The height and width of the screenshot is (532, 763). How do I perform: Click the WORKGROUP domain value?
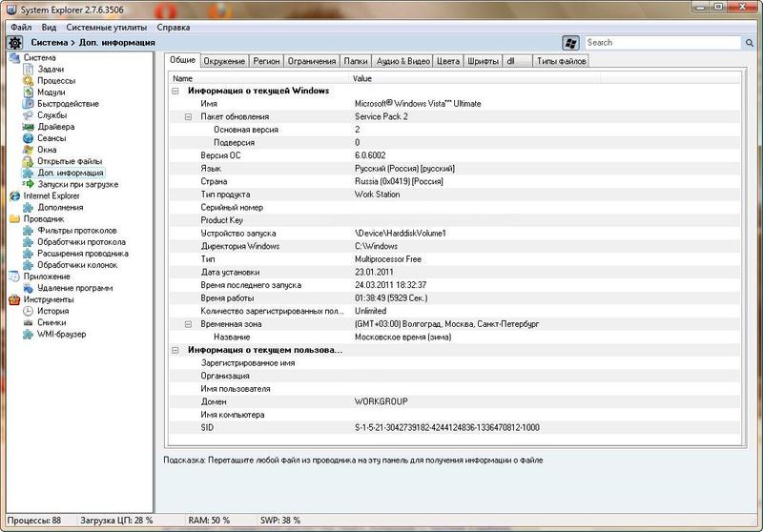click(x=381, y=401)
